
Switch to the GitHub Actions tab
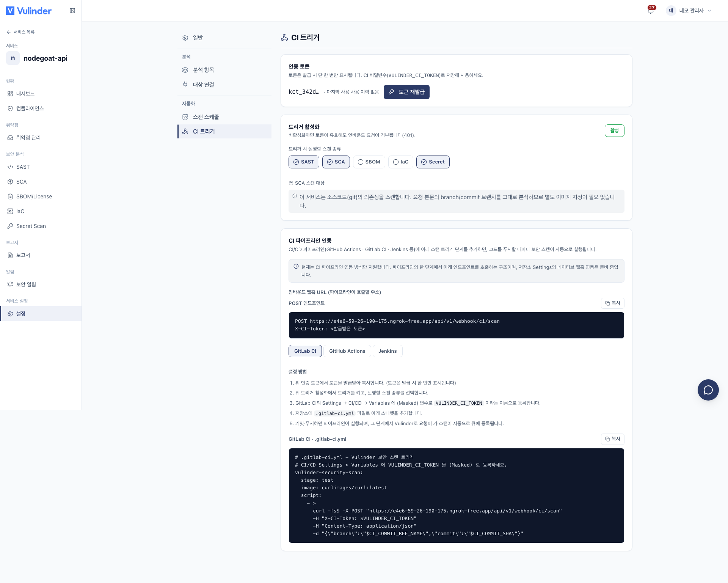347,351
